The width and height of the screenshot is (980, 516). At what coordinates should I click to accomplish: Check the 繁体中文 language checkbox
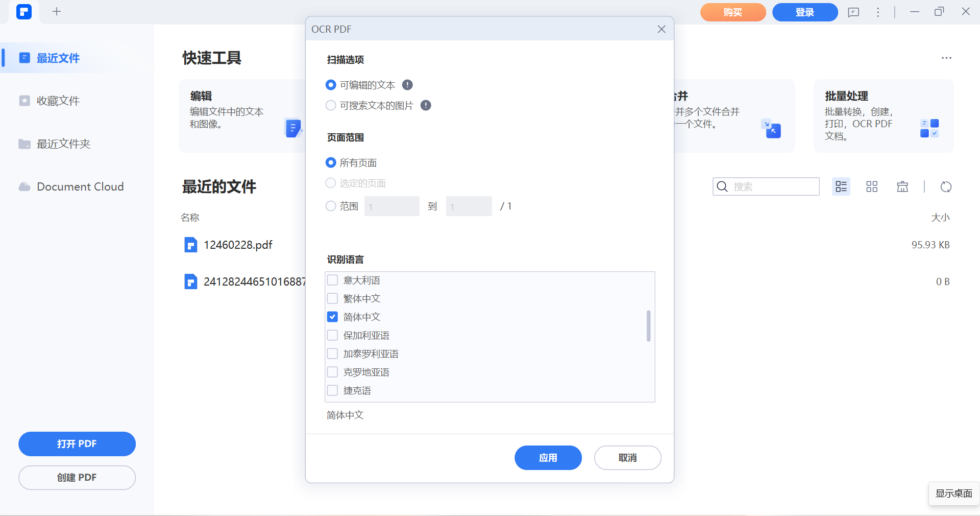pos(332,298)
